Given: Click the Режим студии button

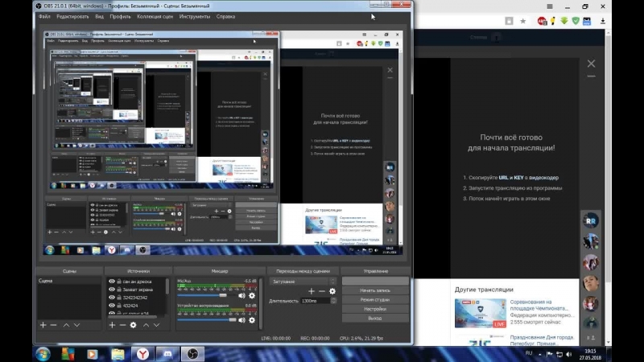Looking at the screenshot, I should click(375, 299).
